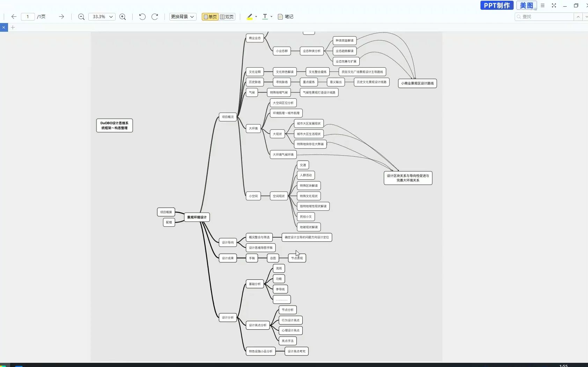This screenshot has height=367, width=588.
Task: Click the 小商业景观区设计路线 node
Action: pyautogui.click(x=417, y=83)
